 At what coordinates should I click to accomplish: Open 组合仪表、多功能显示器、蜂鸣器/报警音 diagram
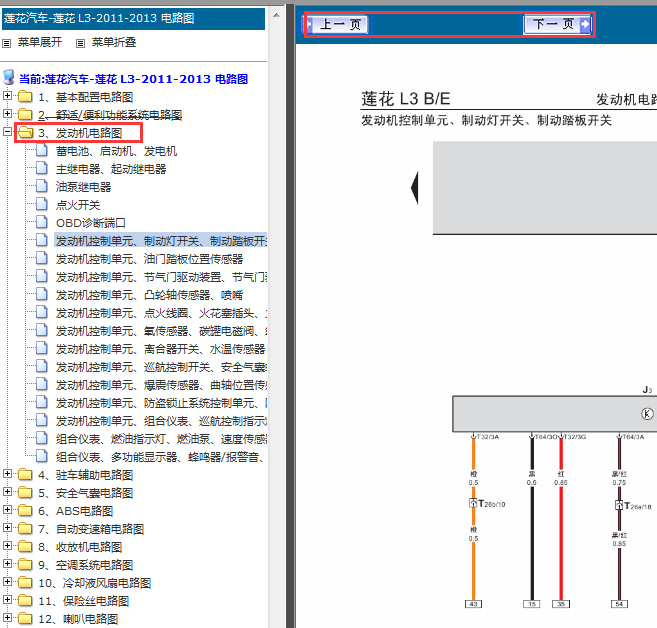(160, 457)
